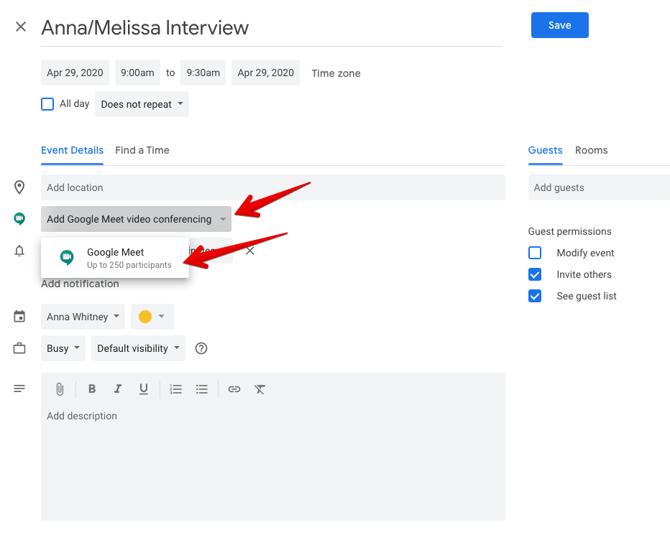Insert a numbered list in description

[x=176, y=389]
